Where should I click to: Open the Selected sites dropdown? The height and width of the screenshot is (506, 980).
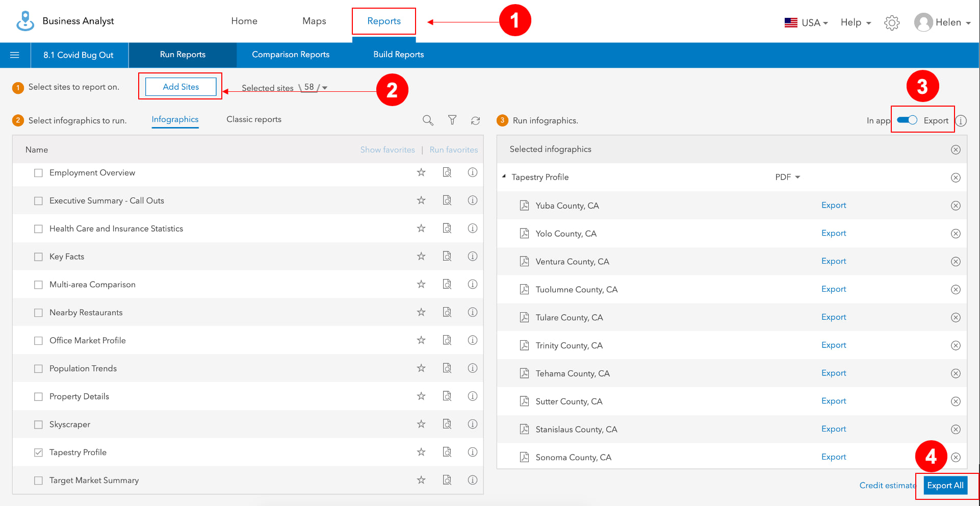click(325, 87)
